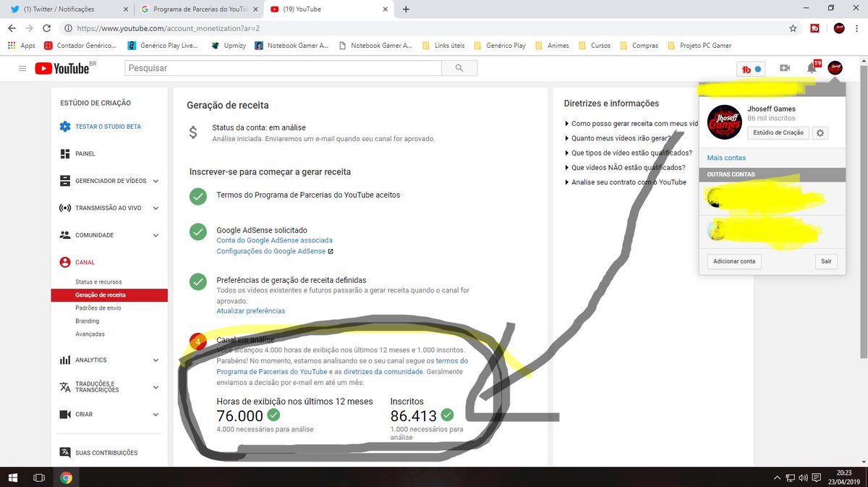This screenshot has height=487, width=868.
Task: Open Configurações do Google AdSense link
Action: (275, 251)
